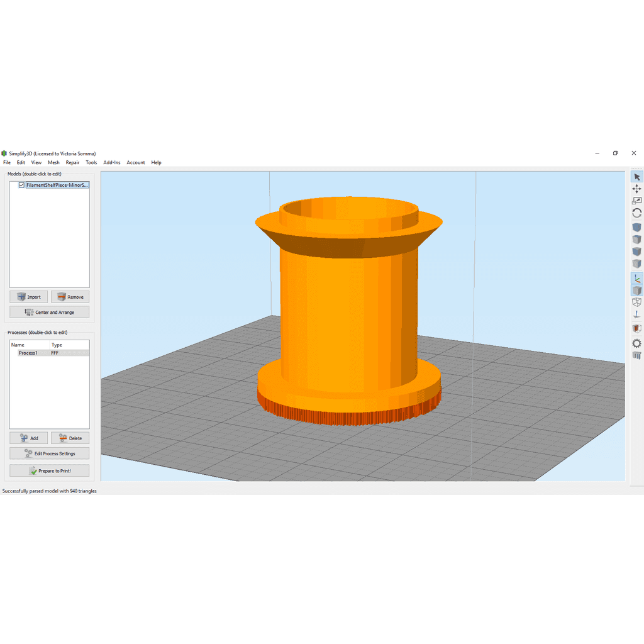Click the Name column header
The height and width of the screenshot is (644, 644).
30,345
